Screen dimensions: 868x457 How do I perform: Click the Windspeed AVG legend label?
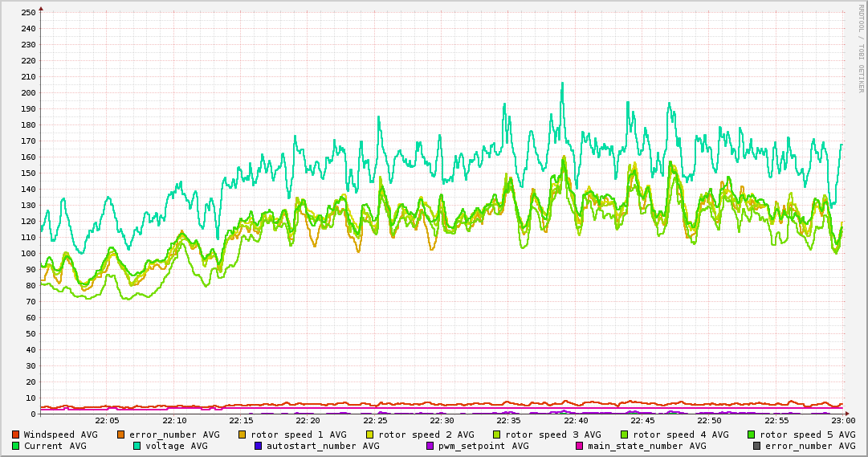point(60,435)
